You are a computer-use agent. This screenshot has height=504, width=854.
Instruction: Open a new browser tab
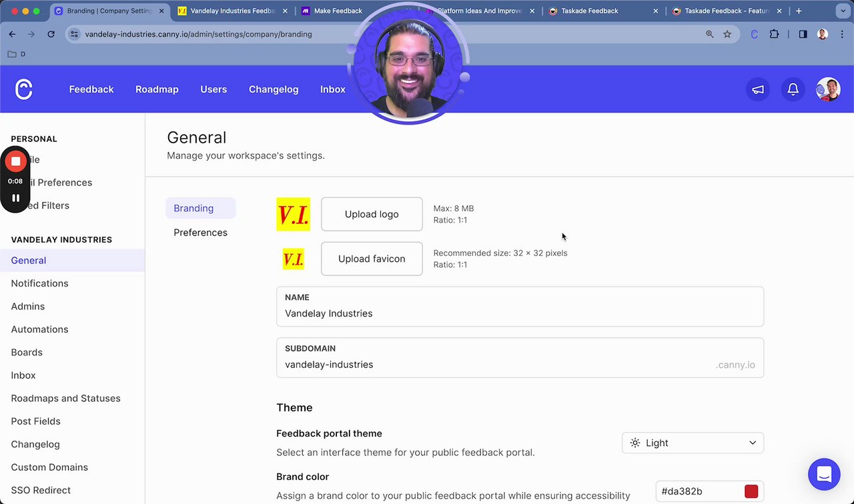tap(799, 11)
